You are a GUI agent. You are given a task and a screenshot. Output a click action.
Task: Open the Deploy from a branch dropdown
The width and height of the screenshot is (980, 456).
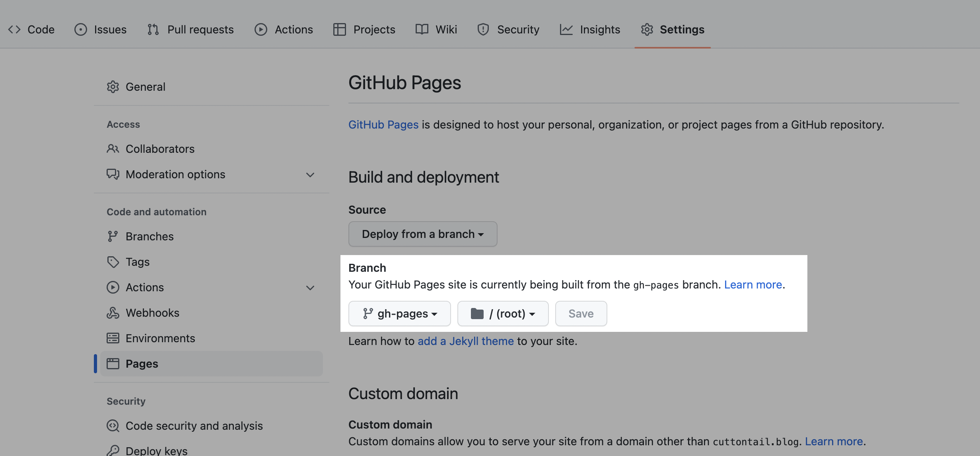point(422,234)
